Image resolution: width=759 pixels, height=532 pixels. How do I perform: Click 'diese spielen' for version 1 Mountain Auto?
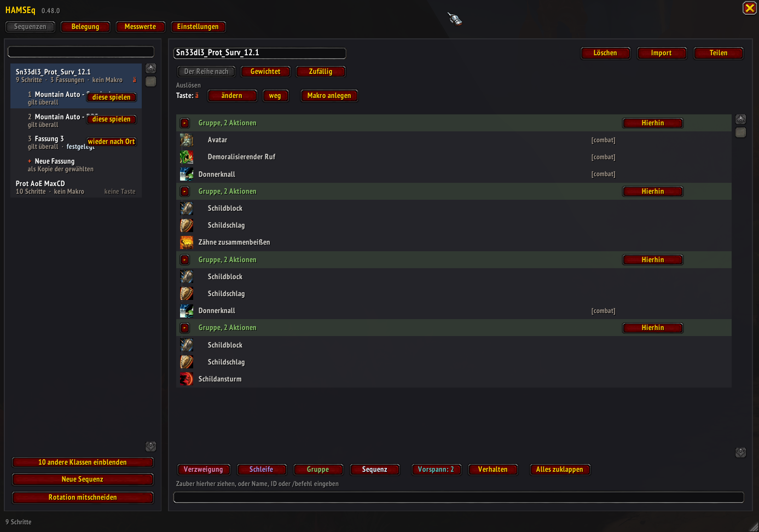112,97
